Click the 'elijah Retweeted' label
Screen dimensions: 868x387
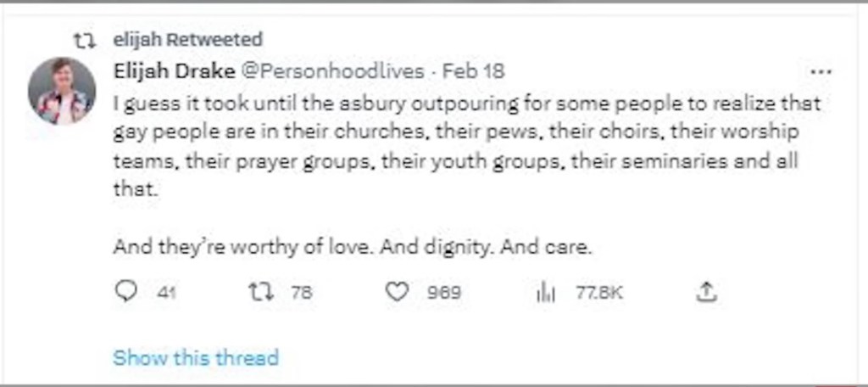pyautogui.click(x=187, y=40)
